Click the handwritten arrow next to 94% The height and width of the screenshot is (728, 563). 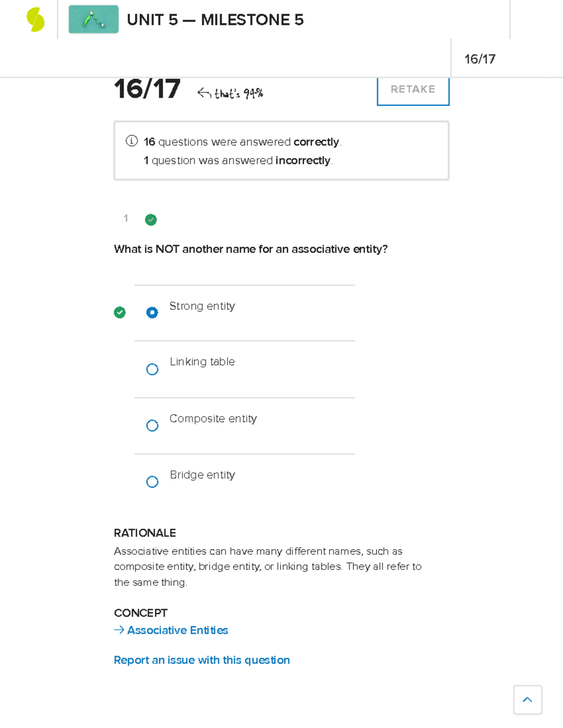pyautogui.click(x=204, y=93)
